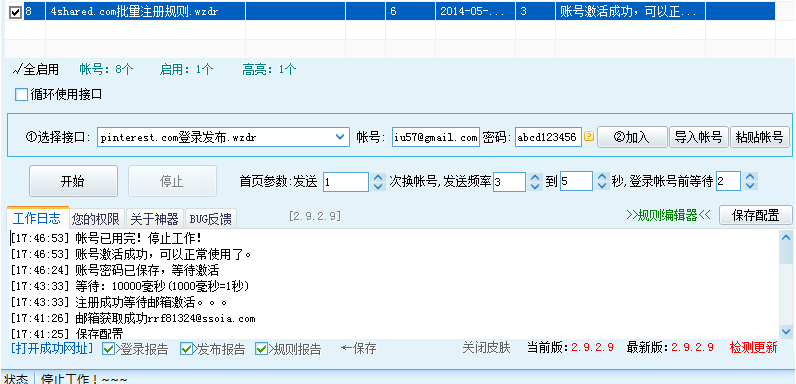
Task: Toggle the 登录报告 checkbox
Action: click(108, 349)
